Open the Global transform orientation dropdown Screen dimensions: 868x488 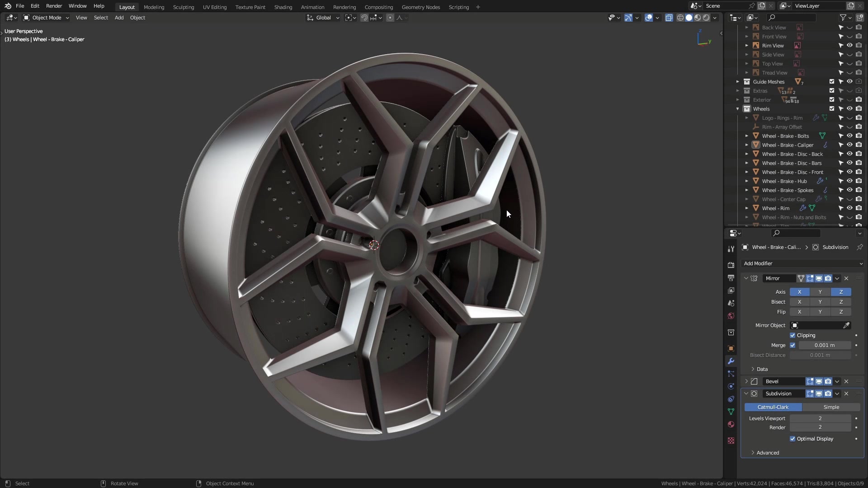(x=323, y=18)
